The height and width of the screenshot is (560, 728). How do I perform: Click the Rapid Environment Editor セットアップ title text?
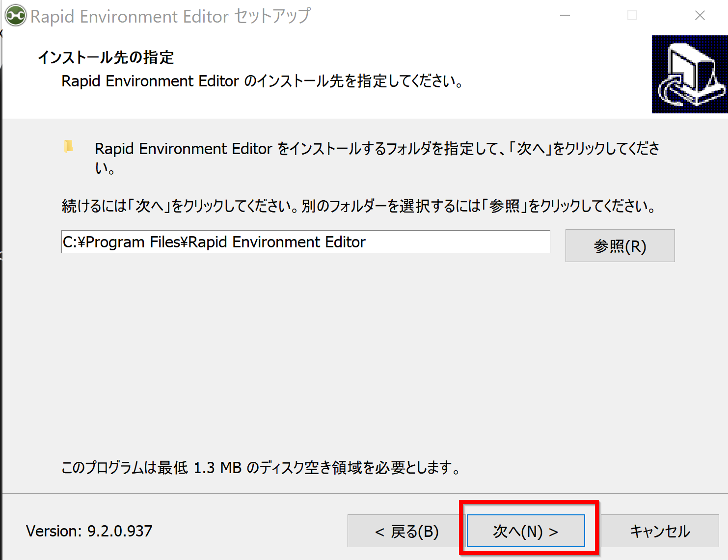click(x=170, y=16)
